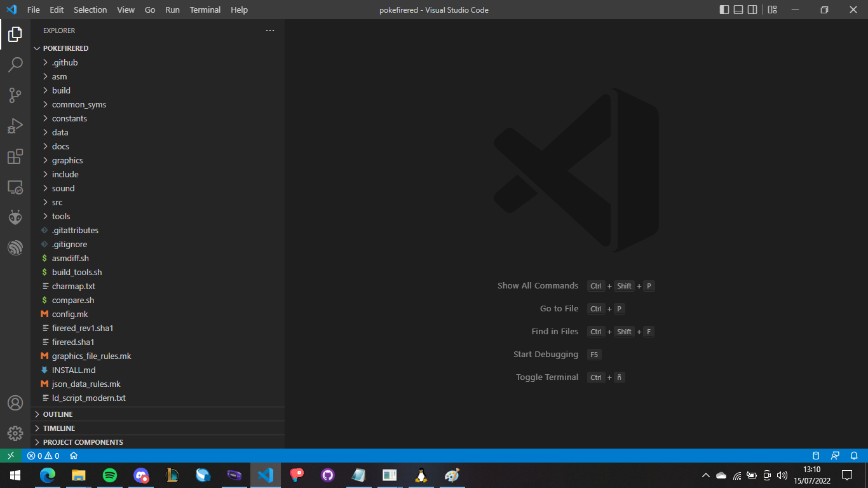The width and height of the screenshot is (868, 488).
Task: Open Remote Explorer view
Action: pos(15,187)
